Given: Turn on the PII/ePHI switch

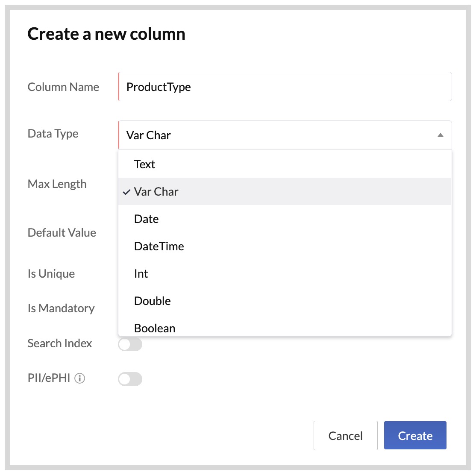Looking at the screenshot, I should [x=130, y=379].
